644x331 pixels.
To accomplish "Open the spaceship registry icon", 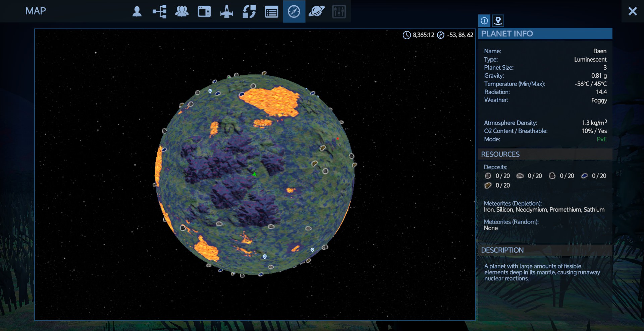I will coord(227,11).
